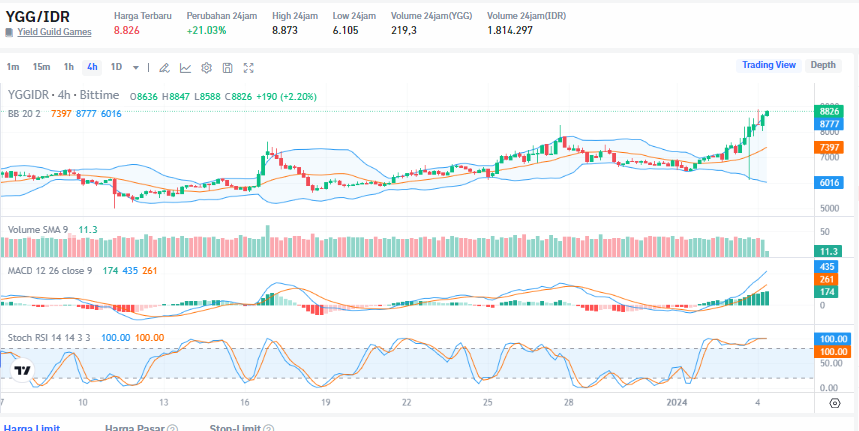Open the drawing tools pencil icon
Image resolution: width=859 pixels, height=431 pixels.
(164, 68)
